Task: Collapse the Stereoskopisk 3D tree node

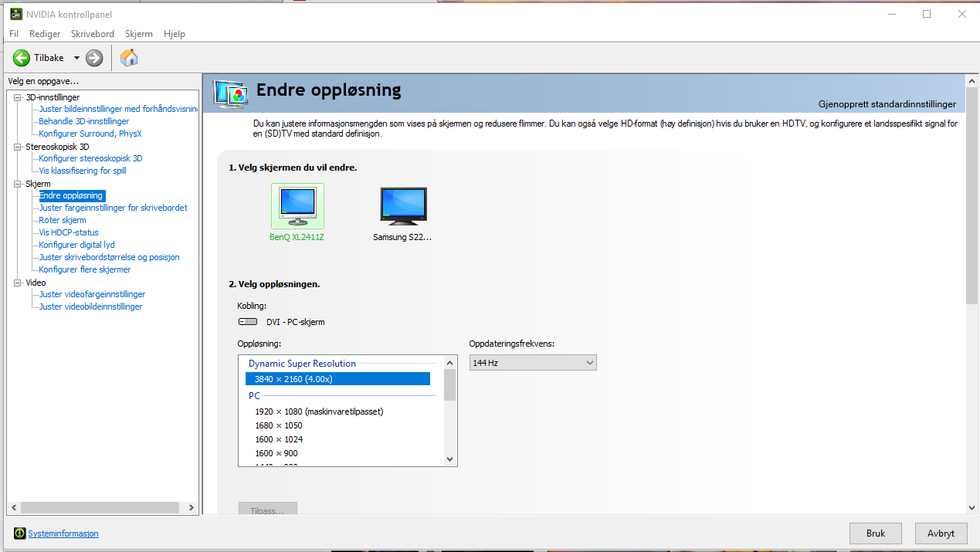Action: [x=19, y=147]
